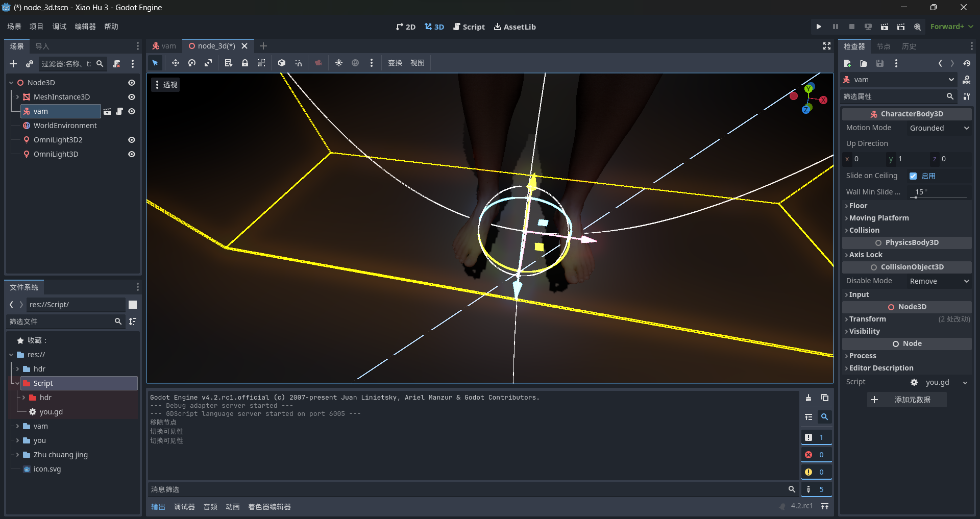Expand the Collision section in the Inspector
Screen dimensions: 980x519
pyautogui.click(x=864, y=230)
